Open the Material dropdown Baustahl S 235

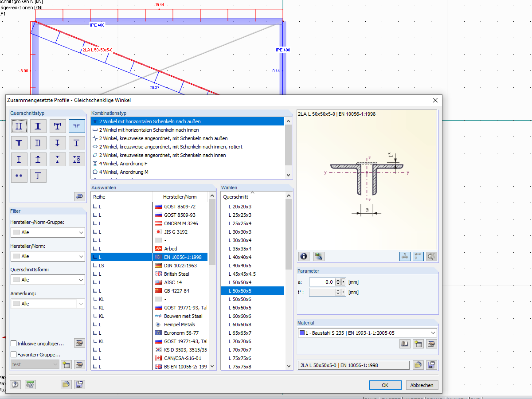(x=368, y=332)
